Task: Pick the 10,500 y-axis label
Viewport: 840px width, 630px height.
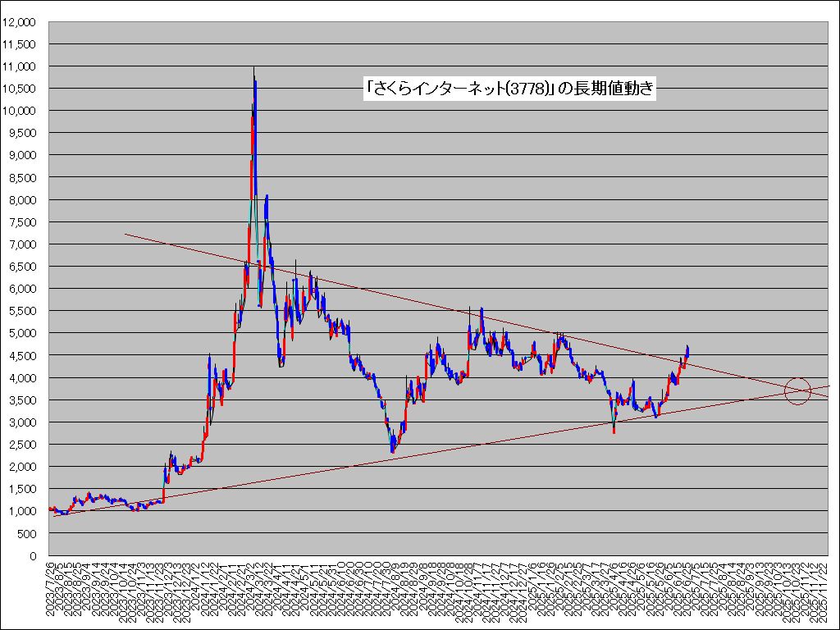Action: pos(20,89)
